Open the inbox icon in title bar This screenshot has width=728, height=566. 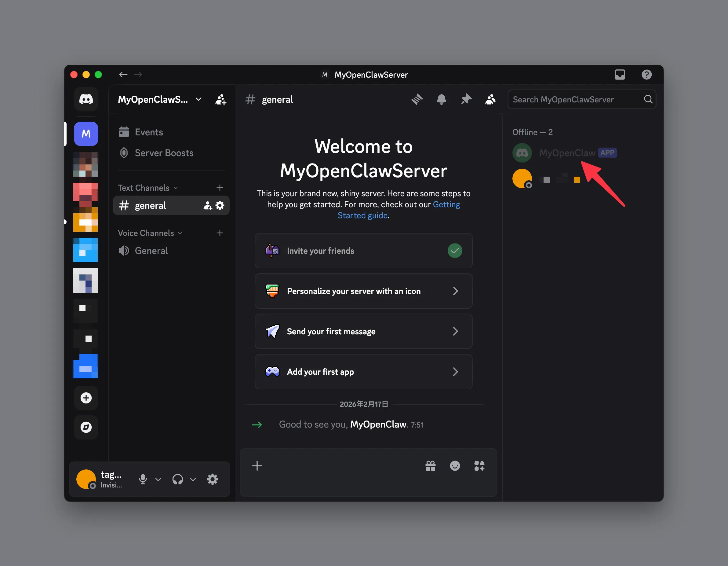click(x=620, y=74)
